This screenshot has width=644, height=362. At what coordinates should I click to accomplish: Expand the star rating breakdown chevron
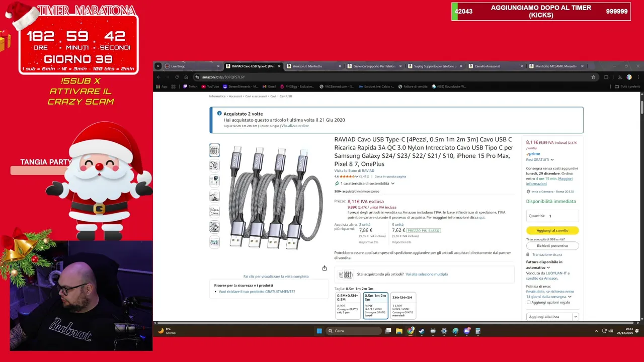click(x=357, y=176)
